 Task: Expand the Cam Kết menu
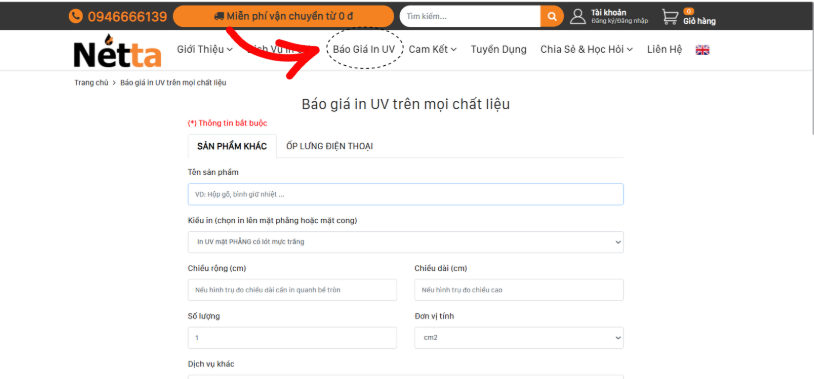point(432,49)
